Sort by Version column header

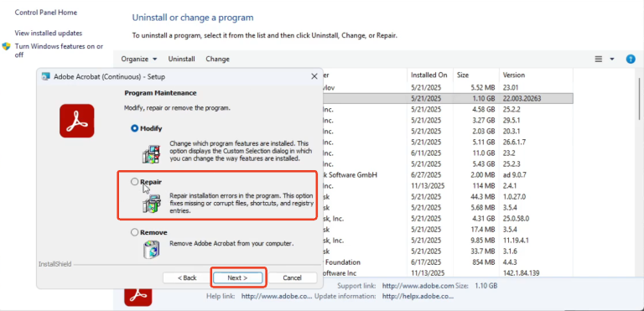536,75
